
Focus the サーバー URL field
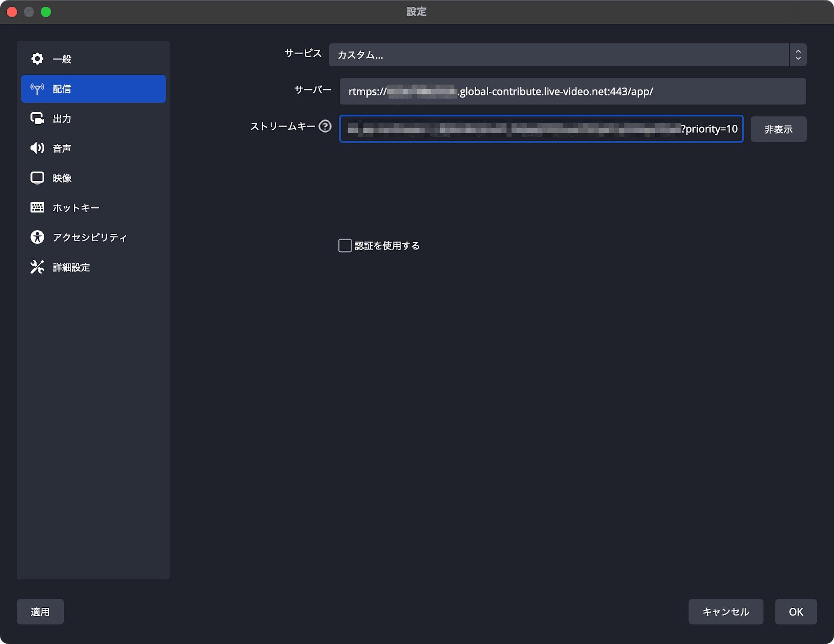[573, 91]
